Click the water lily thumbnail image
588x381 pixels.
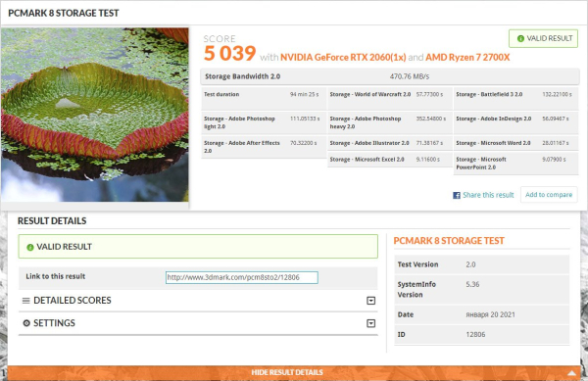94,115
